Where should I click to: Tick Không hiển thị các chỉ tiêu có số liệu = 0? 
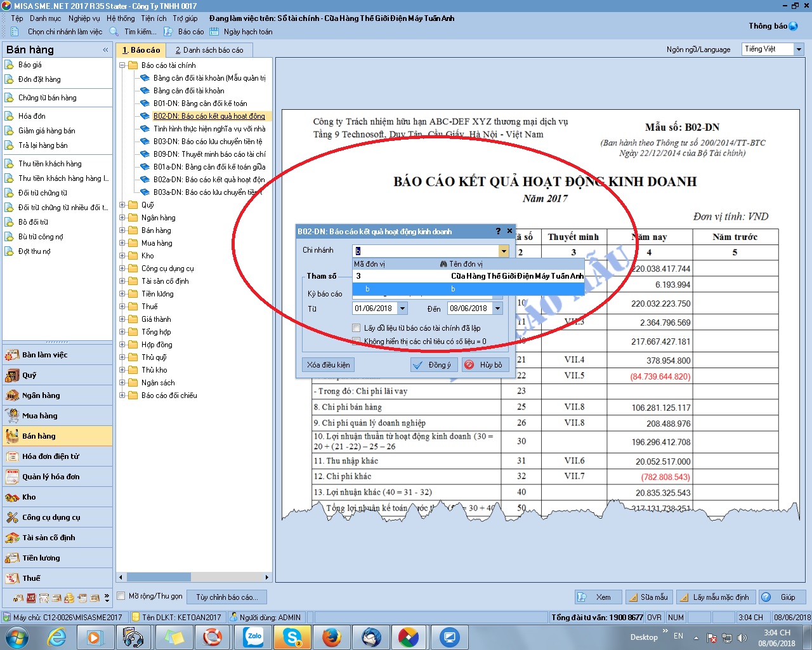coord(357,342)
